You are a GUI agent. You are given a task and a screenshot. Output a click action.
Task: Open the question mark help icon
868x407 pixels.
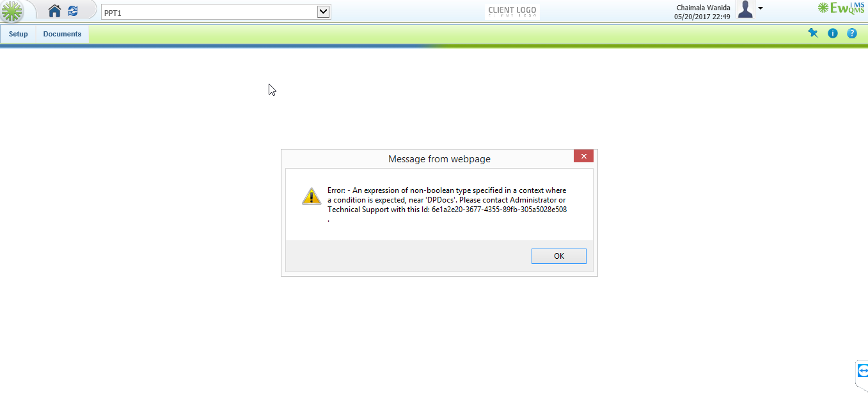point(852,33)
